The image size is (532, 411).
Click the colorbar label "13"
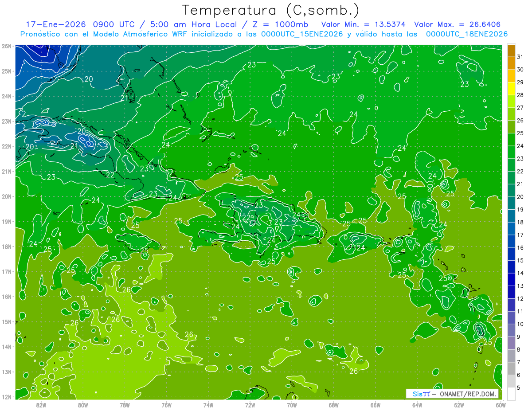click(520, 286)
